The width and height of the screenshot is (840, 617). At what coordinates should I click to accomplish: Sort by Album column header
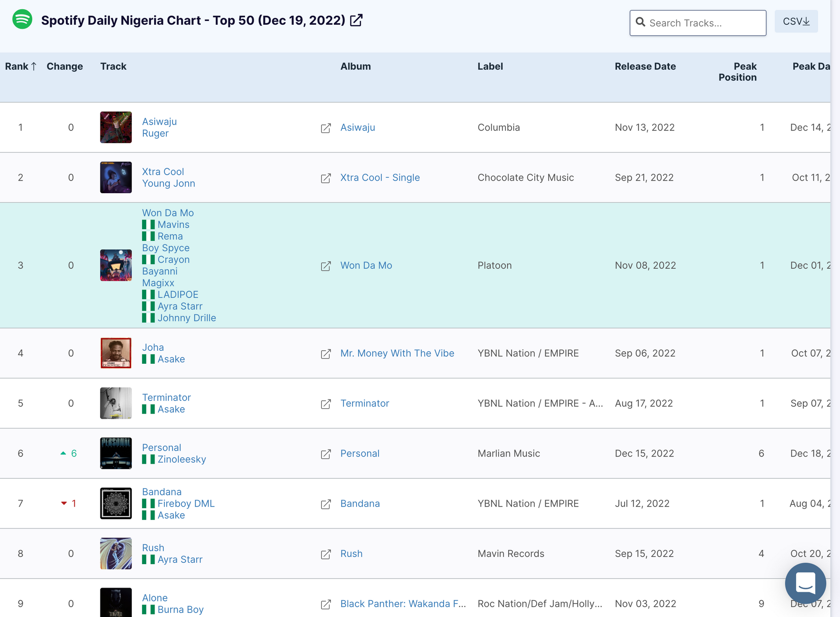click(356, 66)
